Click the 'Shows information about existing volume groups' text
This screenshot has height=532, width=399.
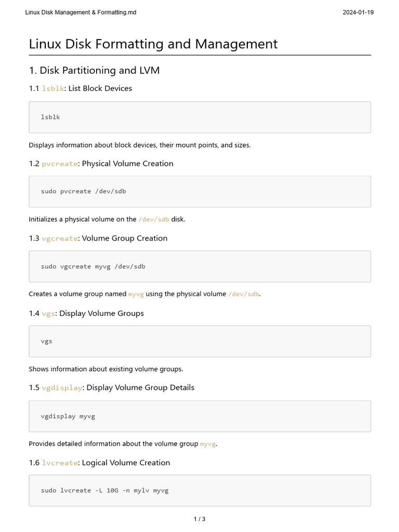(x=106, y=369)
